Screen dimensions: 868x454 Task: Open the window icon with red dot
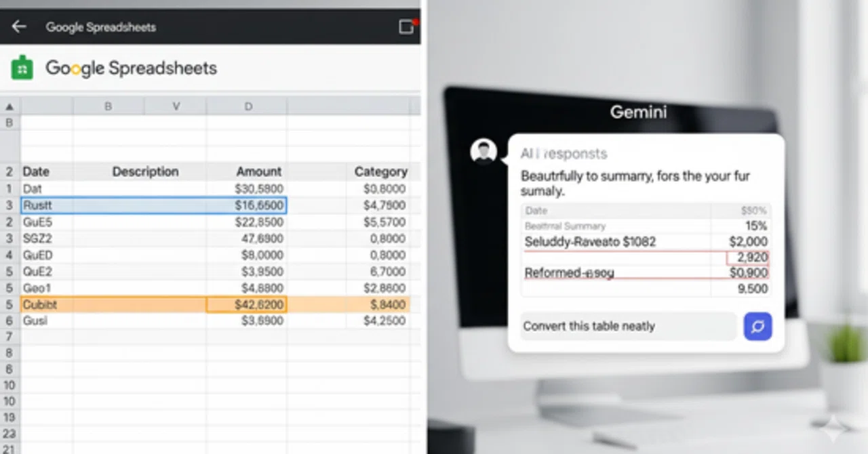pyautogui.click(x=407, y=26)
